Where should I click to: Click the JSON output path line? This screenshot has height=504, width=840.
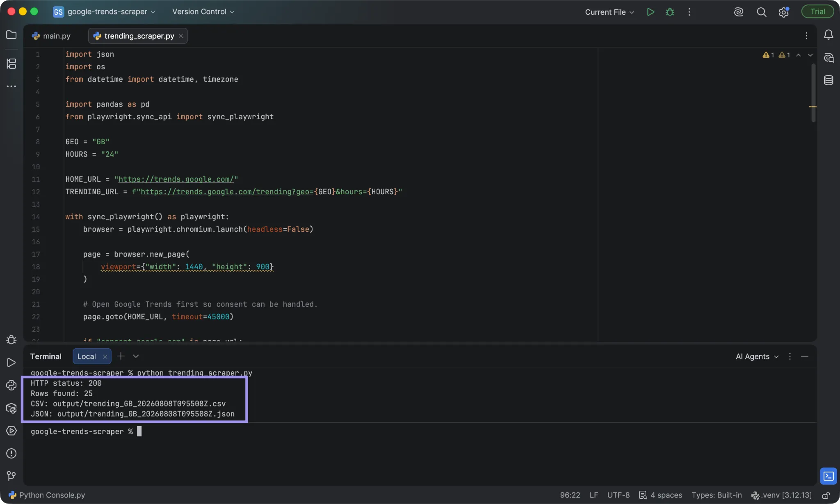point(132,414)
